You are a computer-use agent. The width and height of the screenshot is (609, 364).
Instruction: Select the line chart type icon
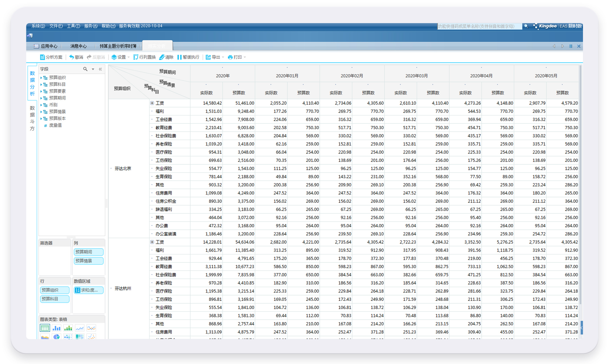coord(80,328)
